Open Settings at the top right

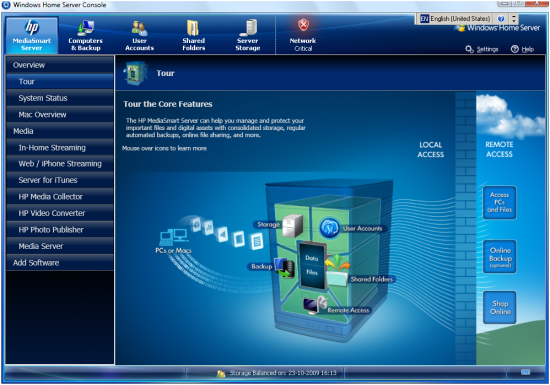(x=482, y=49)
